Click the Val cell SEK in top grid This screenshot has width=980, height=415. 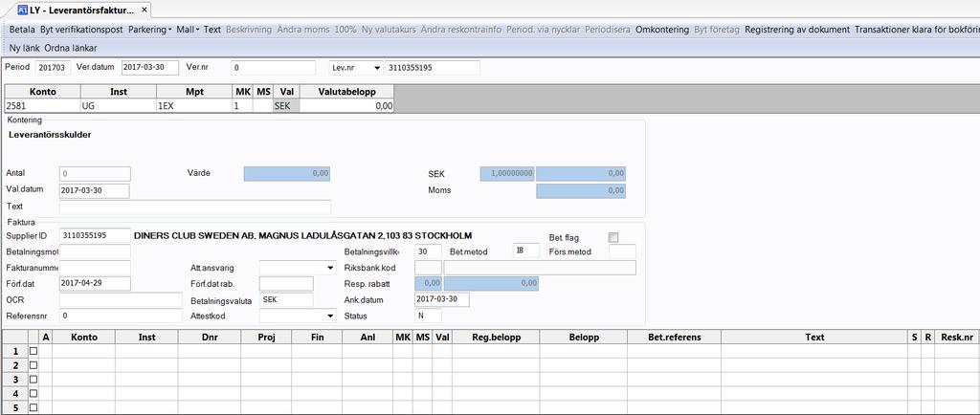286,106
